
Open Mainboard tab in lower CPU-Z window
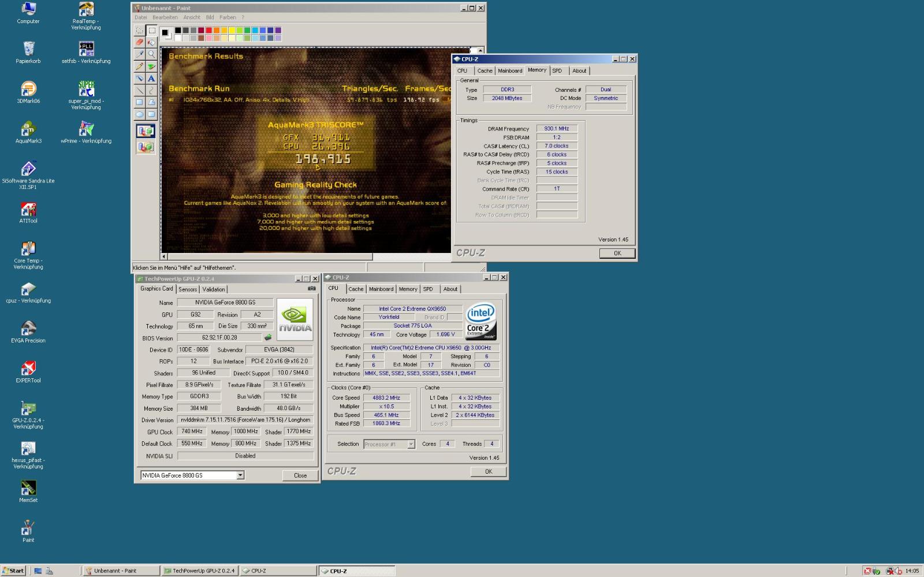pos(381,289)
